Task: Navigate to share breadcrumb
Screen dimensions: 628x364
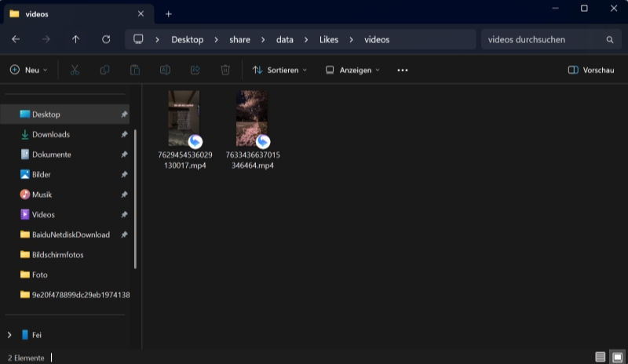Action: click(239, 40)
